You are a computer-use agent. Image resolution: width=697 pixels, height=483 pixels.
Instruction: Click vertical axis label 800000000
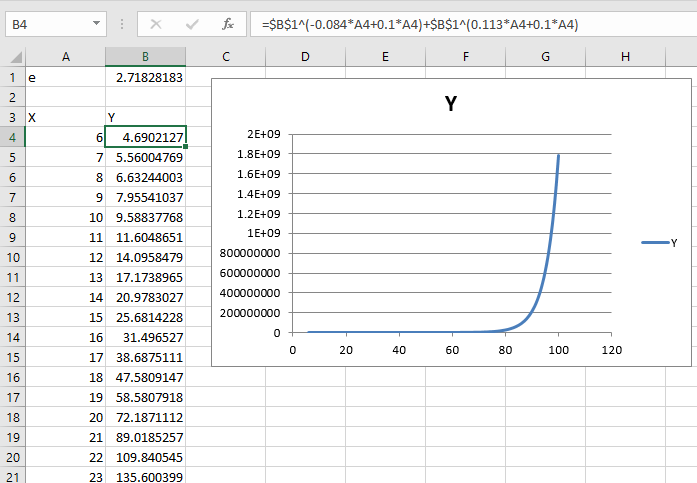pyautogui.click(x=250, y=253)
